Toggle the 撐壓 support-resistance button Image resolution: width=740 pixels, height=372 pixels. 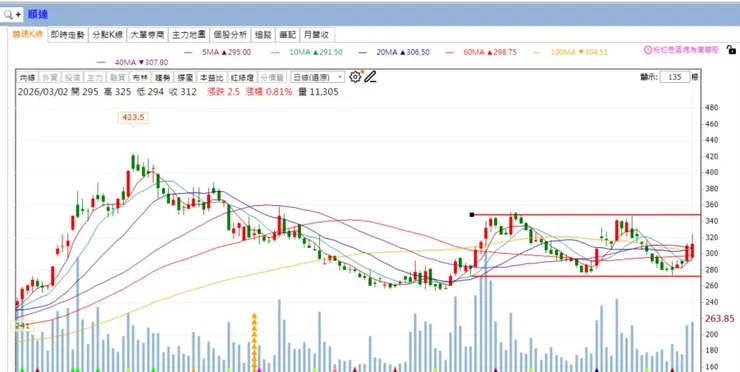pos(185,77)
